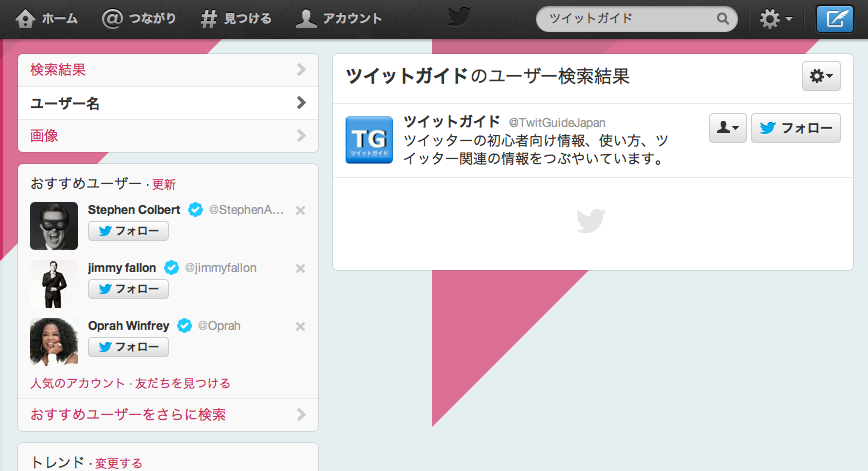868x471 pixels.
Task: Click the @Oprah handle
Action: tap(219, 326)
